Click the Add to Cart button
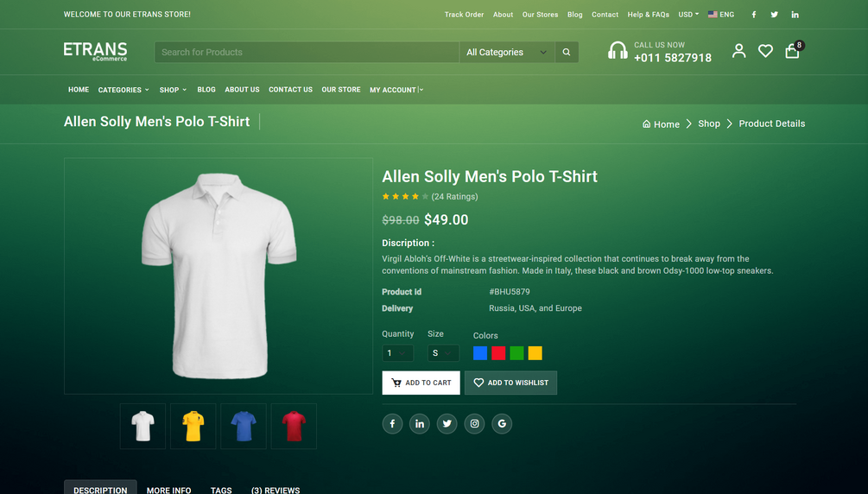Image resolution: width=868 pixels, height=494 pixels. tap(421, 383)
